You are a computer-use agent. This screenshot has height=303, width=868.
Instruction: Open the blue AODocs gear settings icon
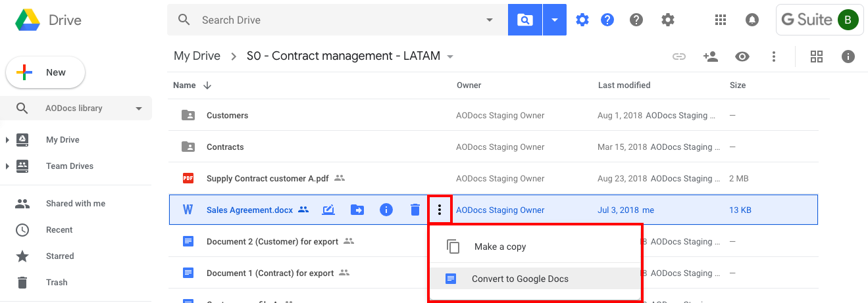tap(582, 20)
